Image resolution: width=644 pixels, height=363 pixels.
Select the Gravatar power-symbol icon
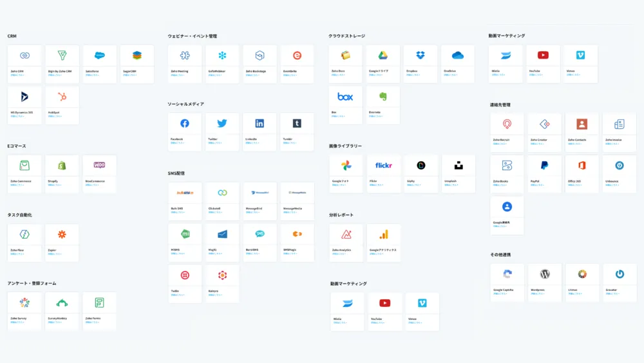[x=620, y=274]
